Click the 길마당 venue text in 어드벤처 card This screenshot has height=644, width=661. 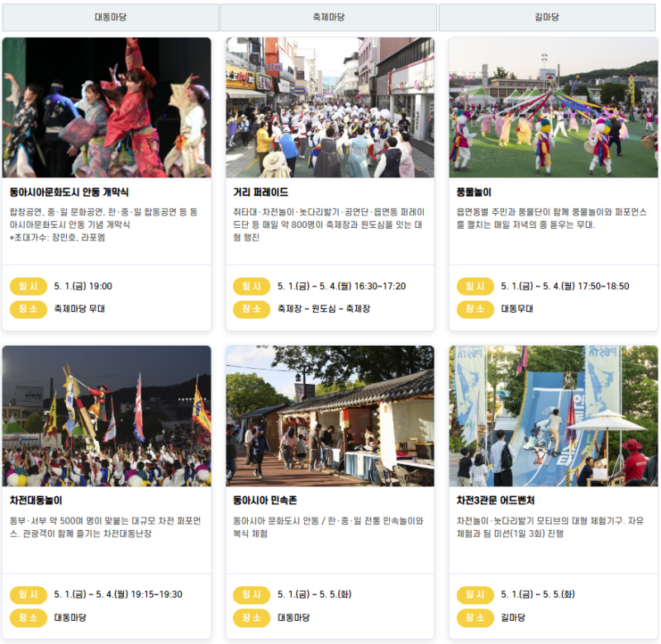[512, 618]
